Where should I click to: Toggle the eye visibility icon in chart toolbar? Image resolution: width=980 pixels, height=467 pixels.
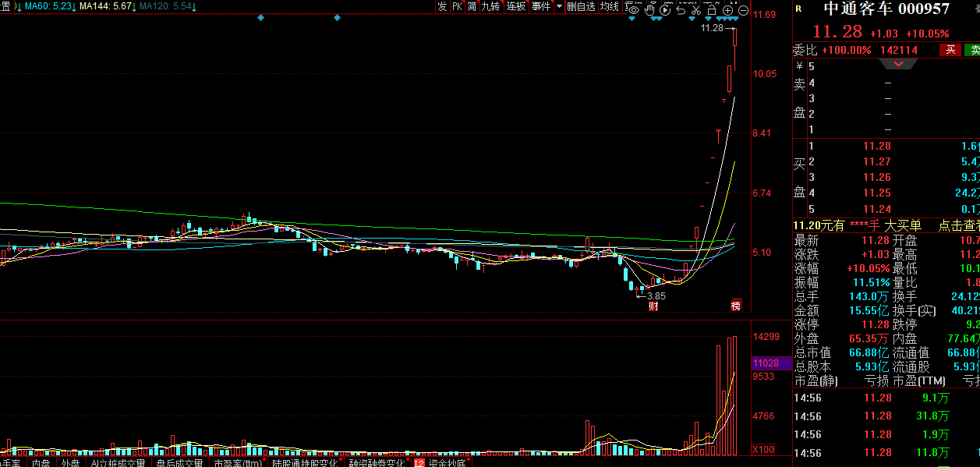click(x=633, y=10)
